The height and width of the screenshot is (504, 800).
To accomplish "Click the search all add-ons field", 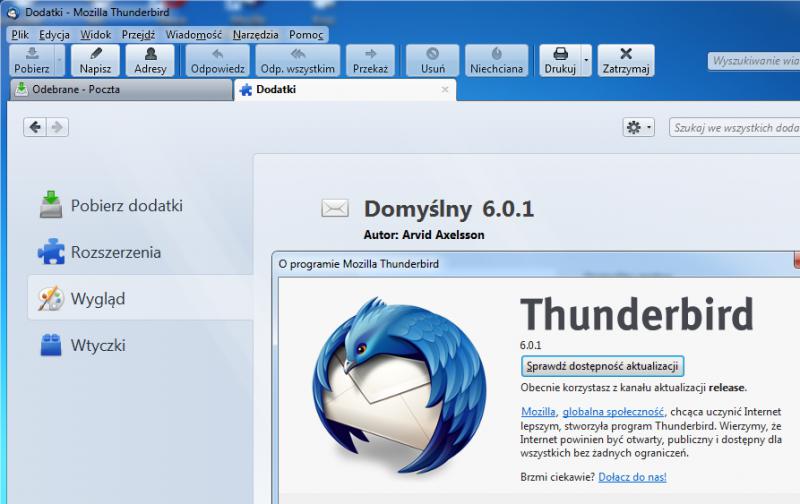I will pos(735,128).
